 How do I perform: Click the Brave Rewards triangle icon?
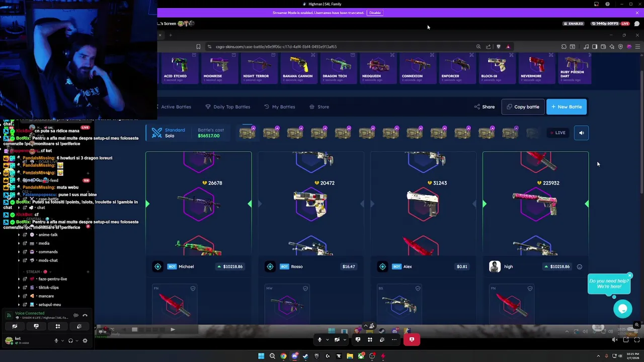[x=508, y=47]
